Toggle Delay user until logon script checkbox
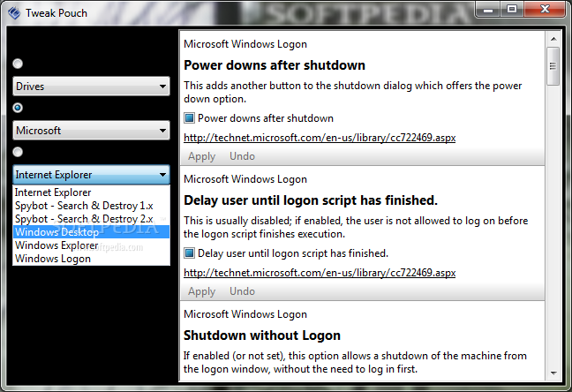 (x=189, y=253)
